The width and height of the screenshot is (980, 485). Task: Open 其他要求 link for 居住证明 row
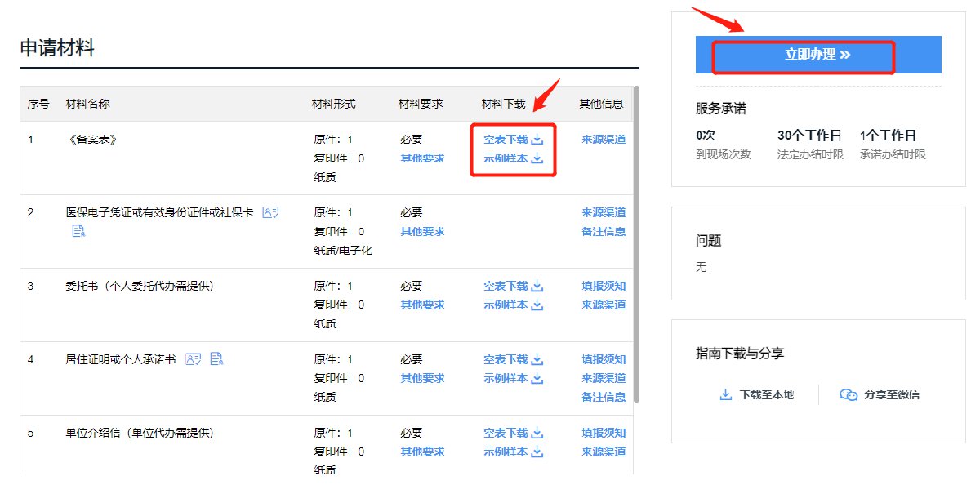point(422,379)
